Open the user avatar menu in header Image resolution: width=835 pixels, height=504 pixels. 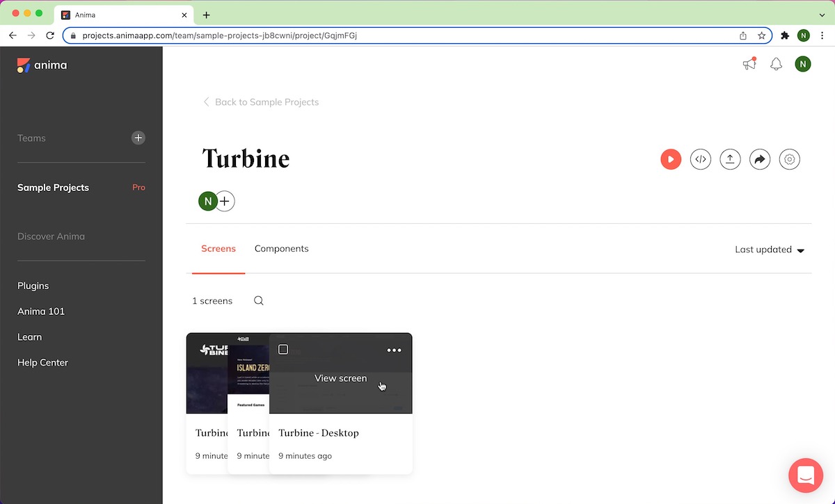803,64
